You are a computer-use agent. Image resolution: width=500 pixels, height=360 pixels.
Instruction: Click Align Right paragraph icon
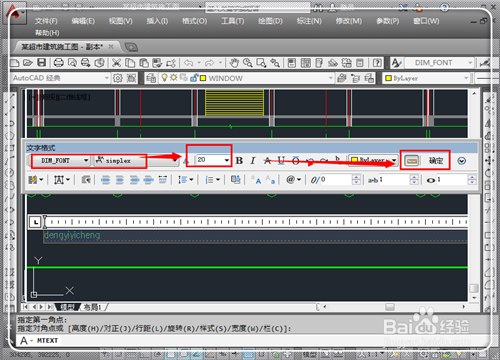tap(134, 180)
